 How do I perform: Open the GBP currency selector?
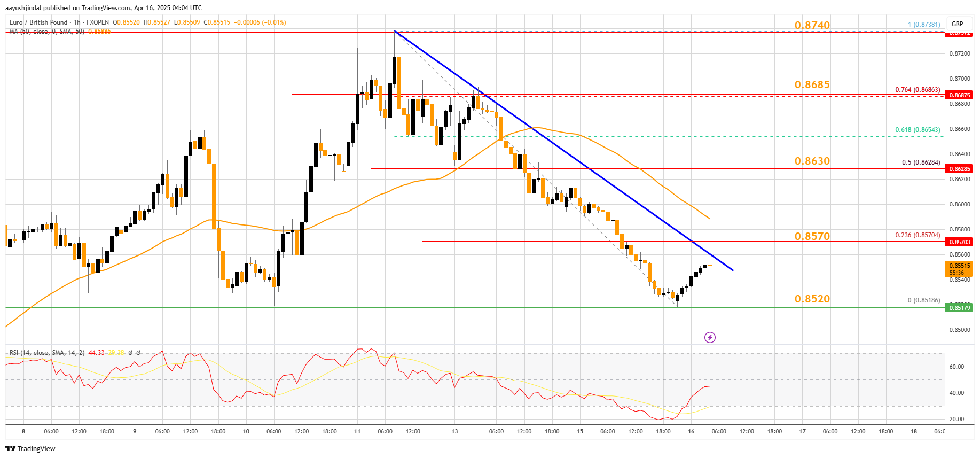click(x=957, y=24)
